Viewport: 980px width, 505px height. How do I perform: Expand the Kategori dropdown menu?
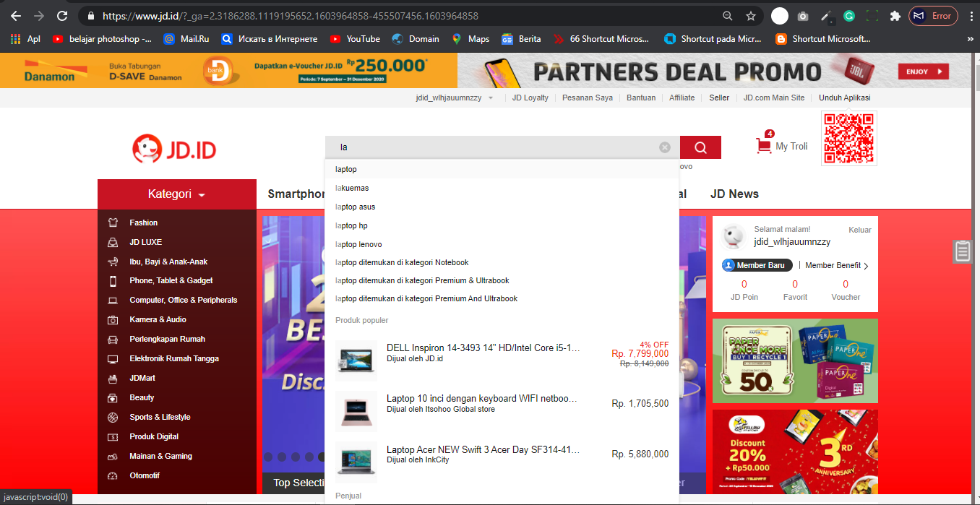pos(177,194)
